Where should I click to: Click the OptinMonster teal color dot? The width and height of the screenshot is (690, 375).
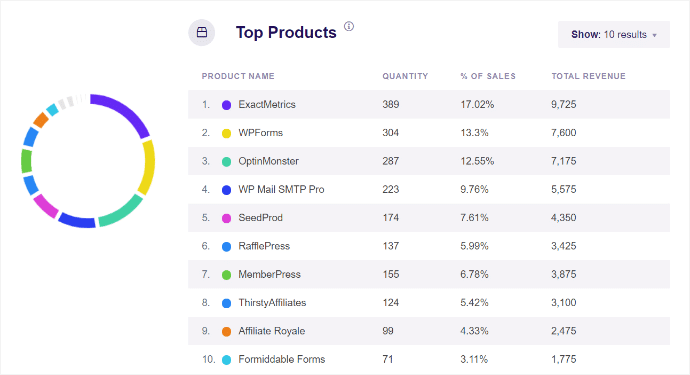coord(226,162)
